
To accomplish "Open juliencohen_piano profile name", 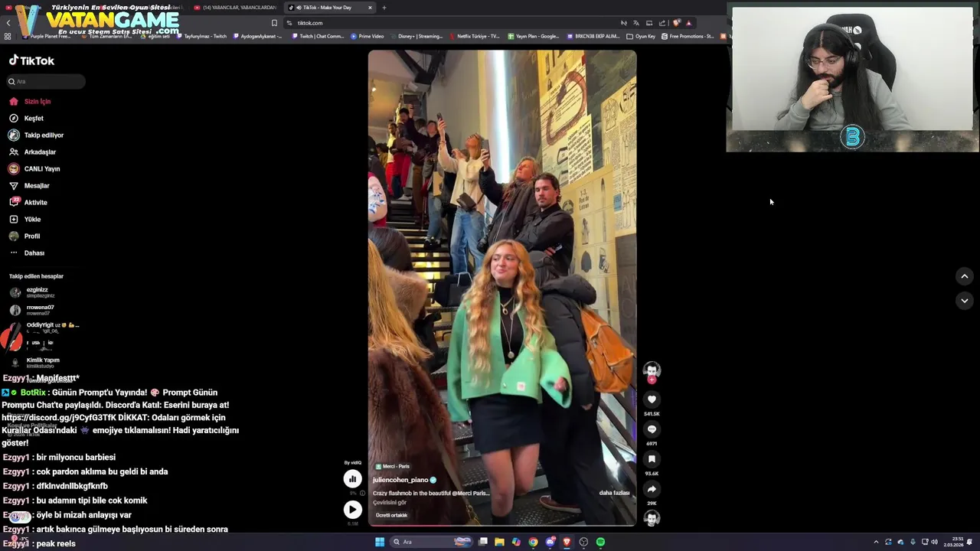I will click(400, 480).
